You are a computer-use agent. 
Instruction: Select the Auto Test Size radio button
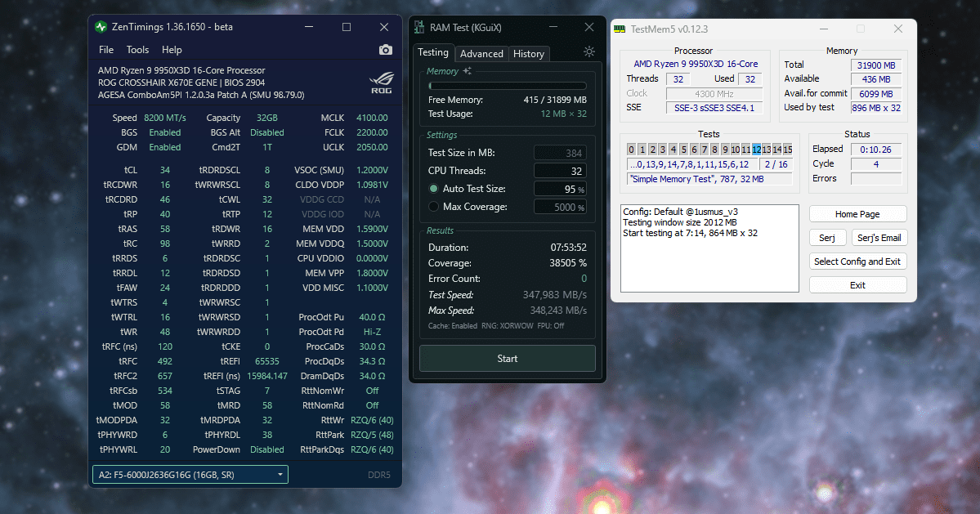coord(433,189)
